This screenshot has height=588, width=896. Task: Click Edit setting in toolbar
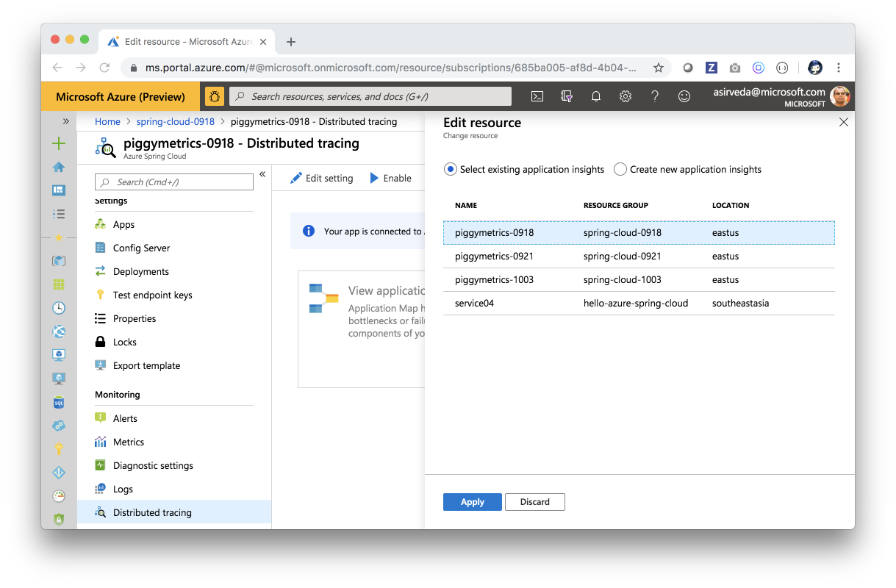click(322, 179)
